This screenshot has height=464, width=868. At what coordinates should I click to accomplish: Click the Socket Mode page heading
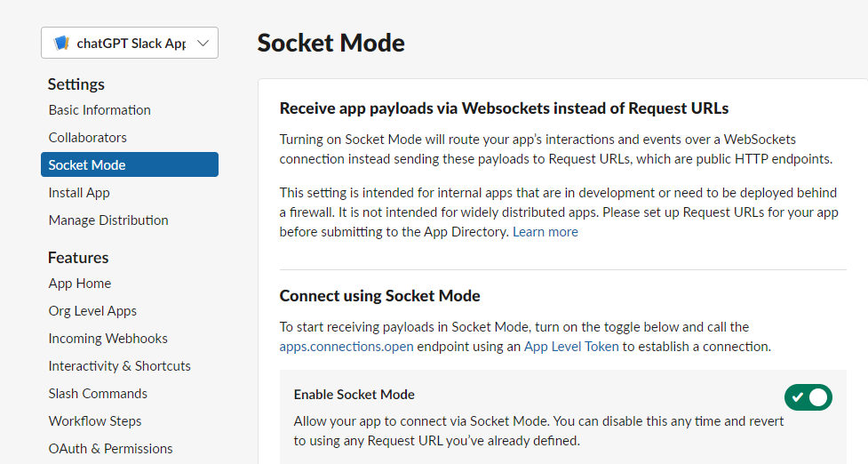click(x=330, y=43)
